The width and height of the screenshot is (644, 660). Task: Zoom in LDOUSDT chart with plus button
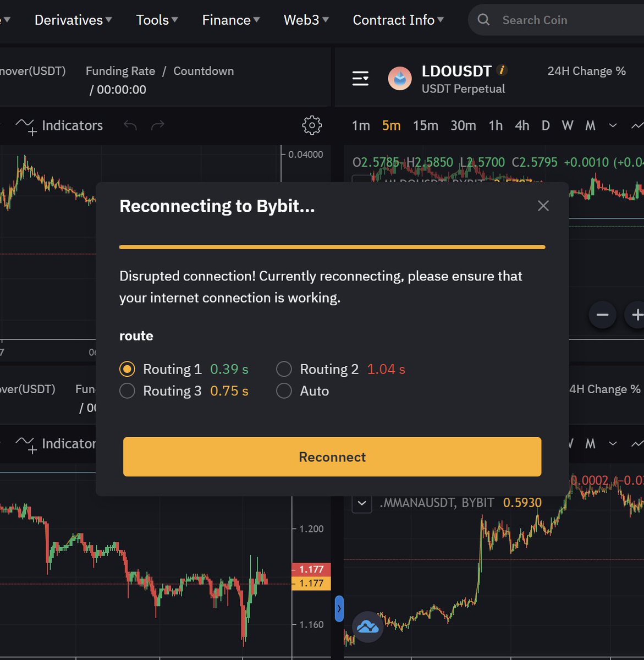636,315
